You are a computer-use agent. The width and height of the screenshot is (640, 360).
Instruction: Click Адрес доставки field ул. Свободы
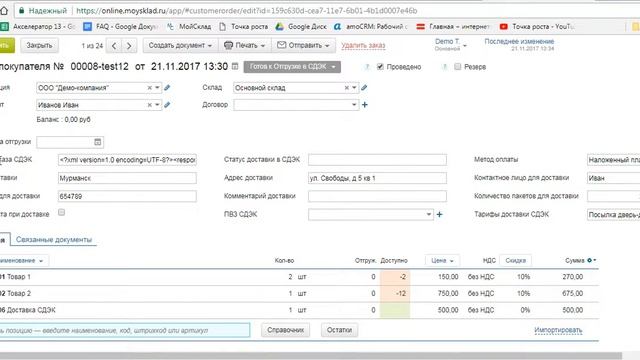point(377,178)
